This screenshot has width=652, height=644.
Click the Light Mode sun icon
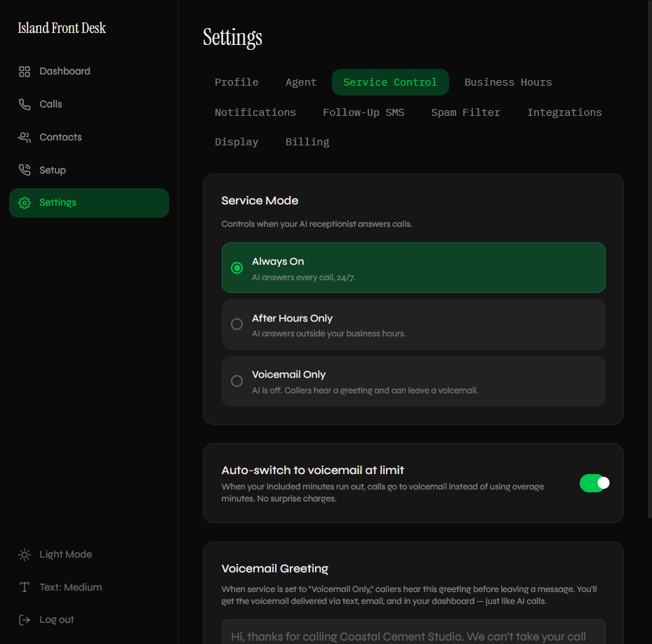24,554
